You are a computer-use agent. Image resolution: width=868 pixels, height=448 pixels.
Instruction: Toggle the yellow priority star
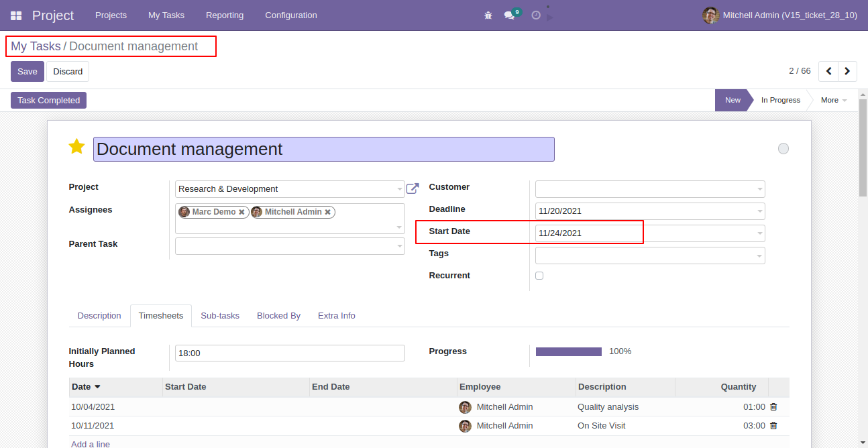[77, 147]
